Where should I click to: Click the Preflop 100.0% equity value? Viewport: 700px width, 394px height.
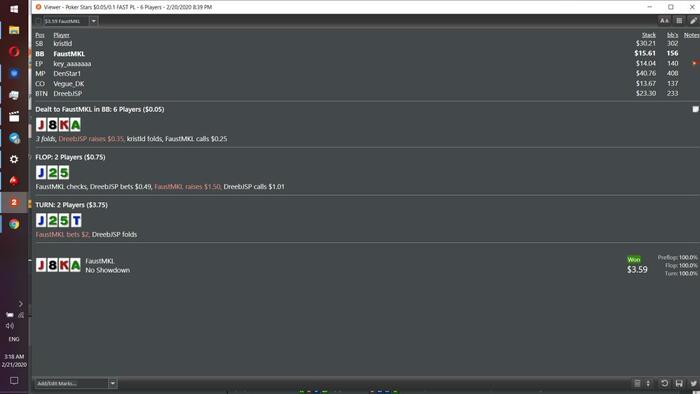point(688,257)
